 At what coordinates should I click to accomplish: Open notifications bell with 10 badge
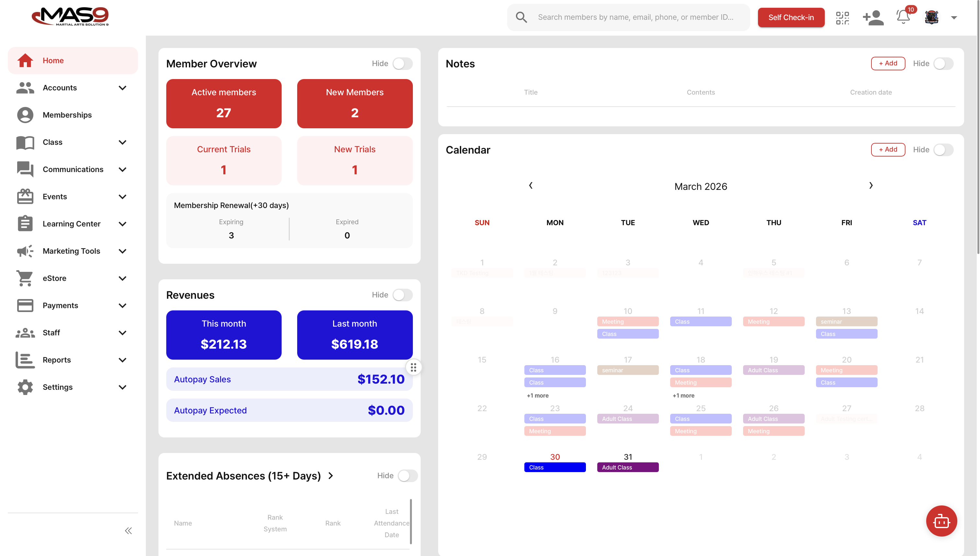point(903,17)
